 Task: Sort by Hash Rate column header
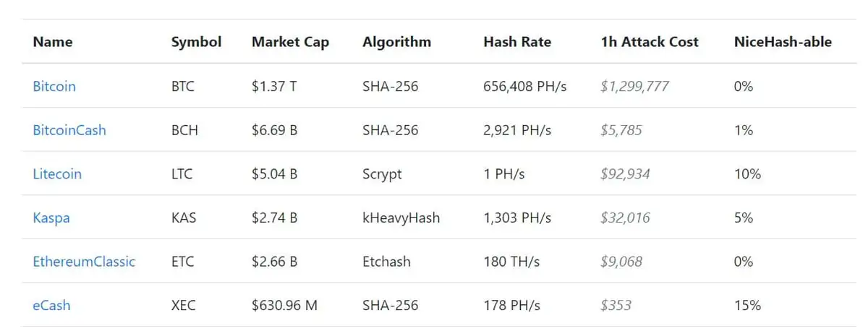point(517,42)
